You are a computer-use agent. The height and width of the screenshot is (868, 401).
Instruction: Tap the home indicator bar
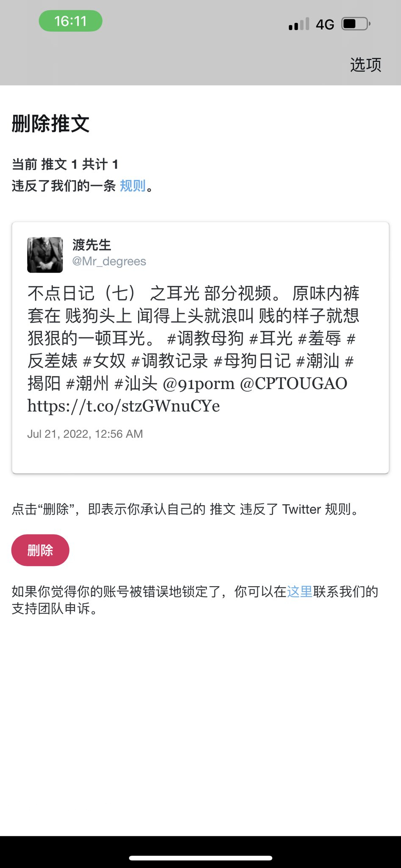click(x=200, y=858)
